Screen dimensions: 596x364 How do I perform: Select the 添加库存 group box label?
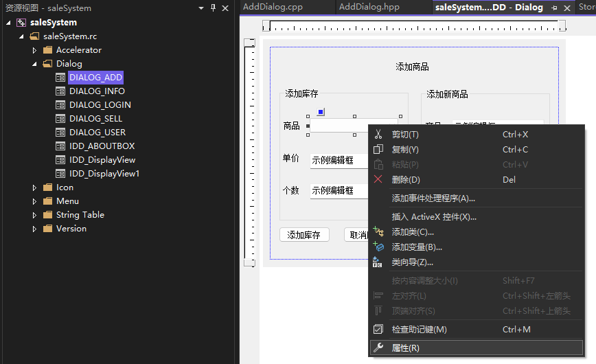click(301, 93)
